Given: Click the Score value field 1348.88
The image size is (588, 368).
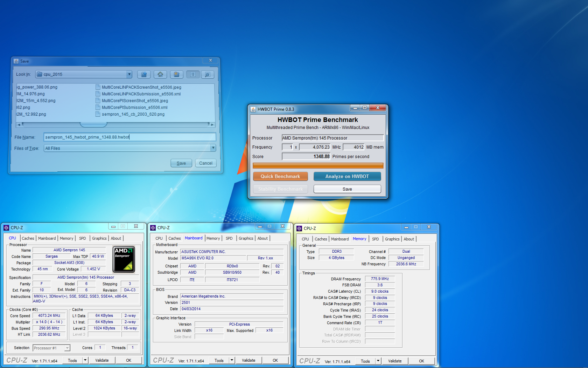Looking at the screenshot, I should pos(306,156).
